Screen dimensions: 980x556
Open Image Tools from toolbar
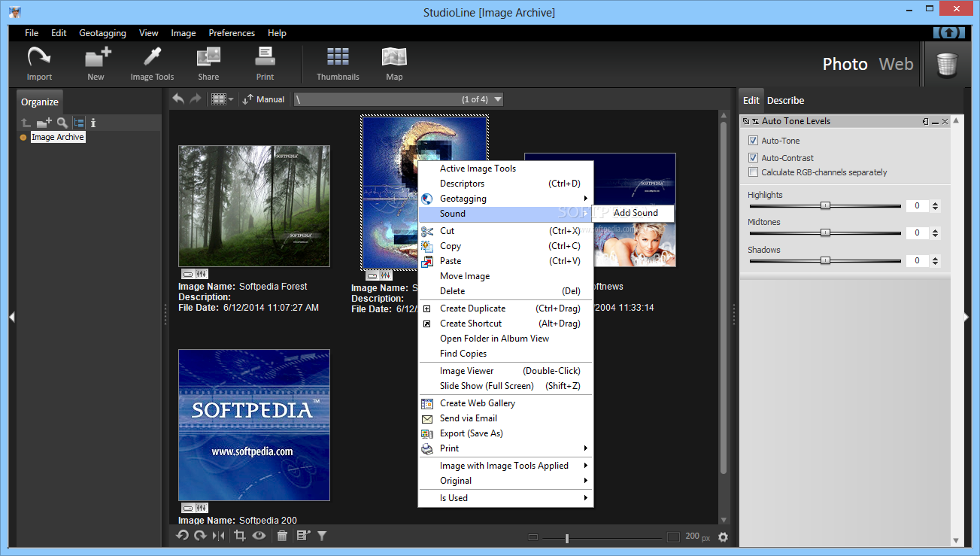coord(152,63)
